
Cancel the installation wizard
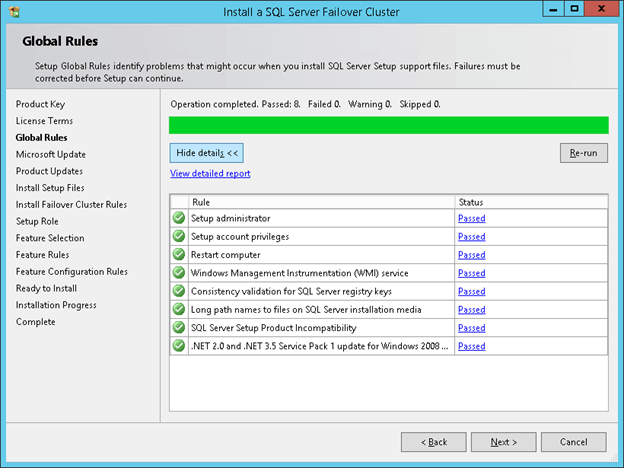pos(574,441)
